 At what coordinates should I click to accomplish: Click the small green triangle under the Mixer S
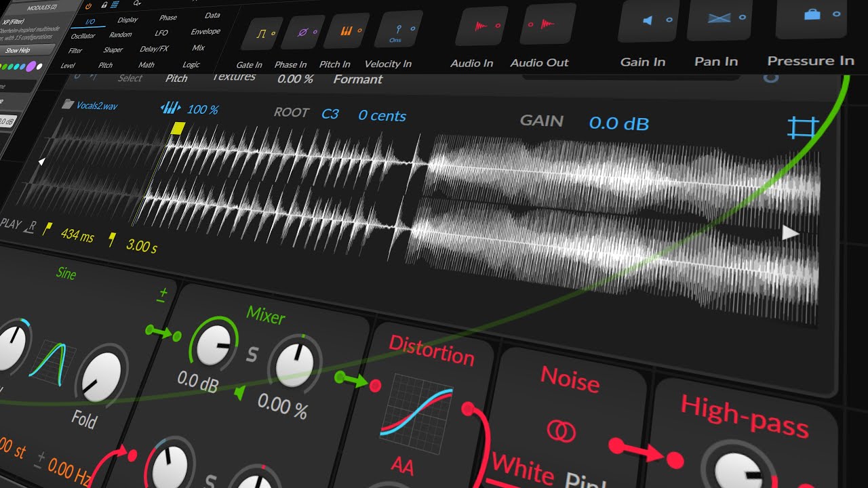239,392
